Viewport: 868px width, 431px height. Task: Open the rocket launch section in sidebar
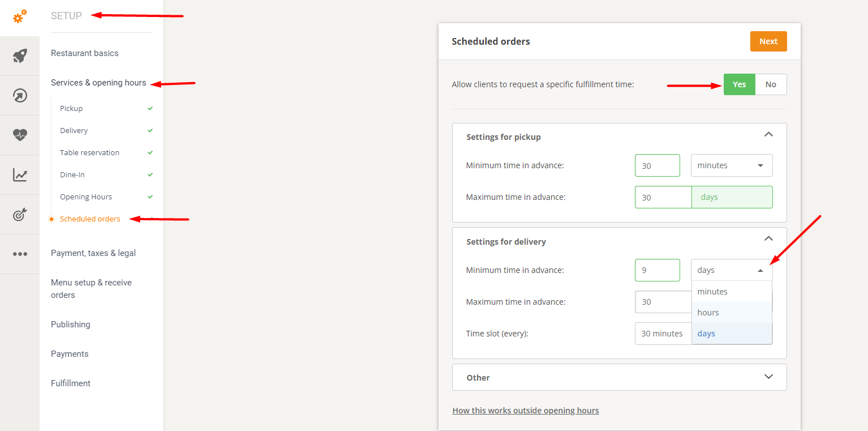19,56
